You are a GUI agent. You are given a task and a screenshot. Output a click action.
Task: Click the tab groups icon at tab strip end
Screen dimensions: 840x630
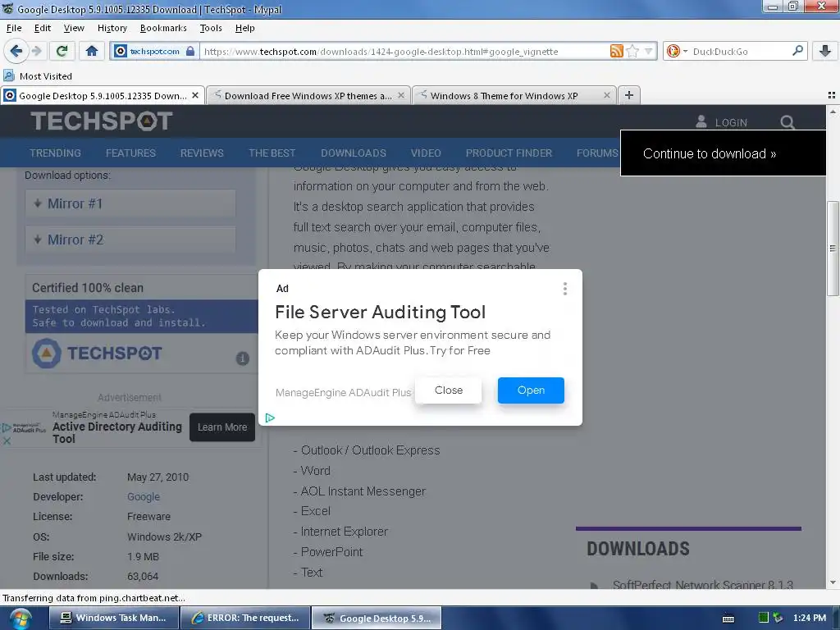(x=832, y=95)
